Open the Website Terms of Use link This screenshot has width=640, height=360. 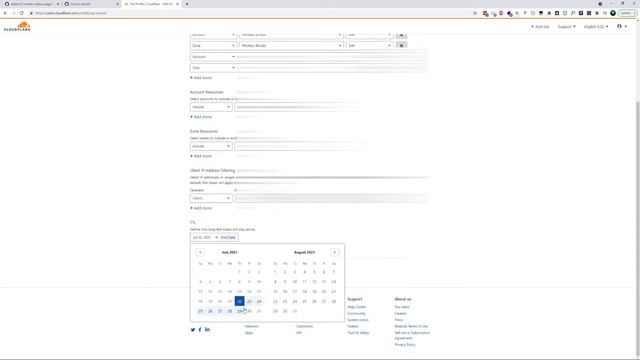tap(411, 327)
